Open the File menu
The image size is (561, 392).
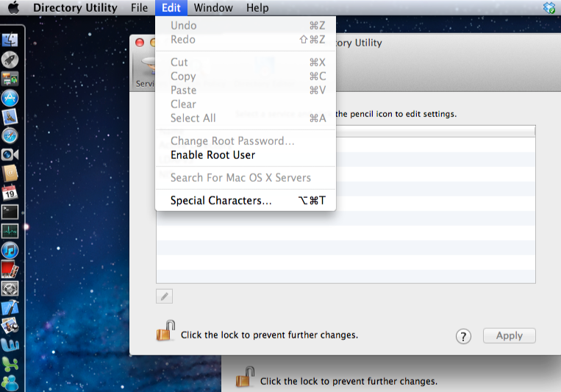click(x=139, y=7)
